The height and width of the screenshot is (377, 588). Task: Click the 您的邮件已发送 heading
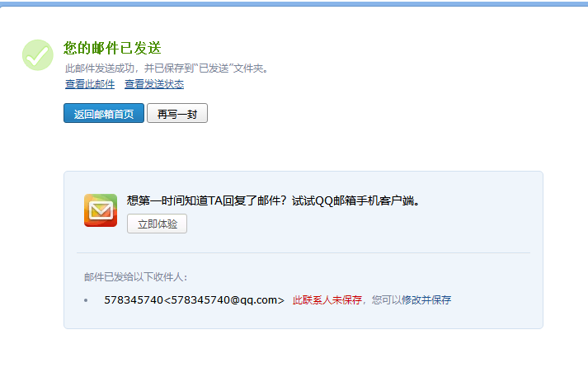(x=112, y=48)
